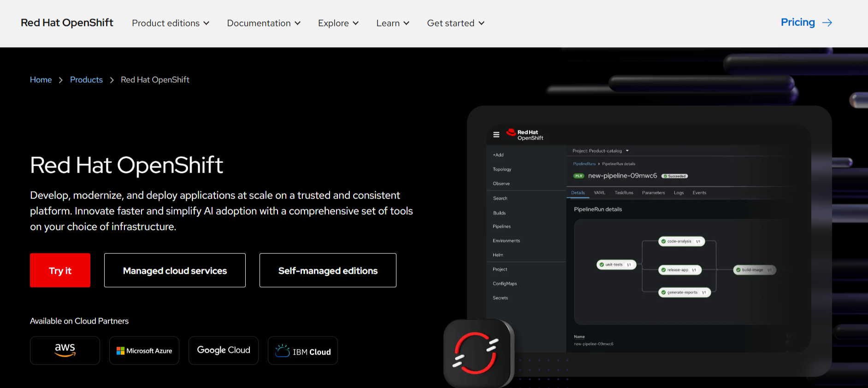Choose the IBM Cloud partner logo
The image size is (868, 388).
click(303, 351)
